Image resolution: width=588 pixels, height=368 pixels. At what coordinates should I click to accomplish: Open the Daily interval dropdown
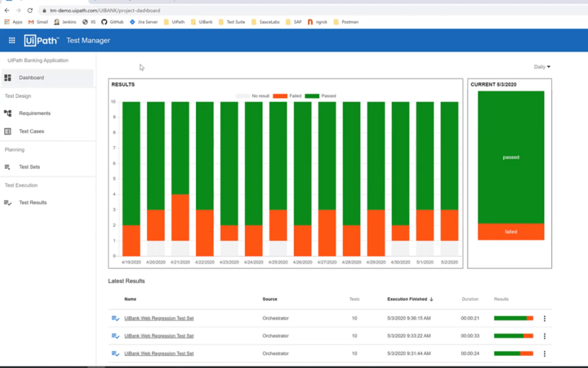(x=542, y=67)
